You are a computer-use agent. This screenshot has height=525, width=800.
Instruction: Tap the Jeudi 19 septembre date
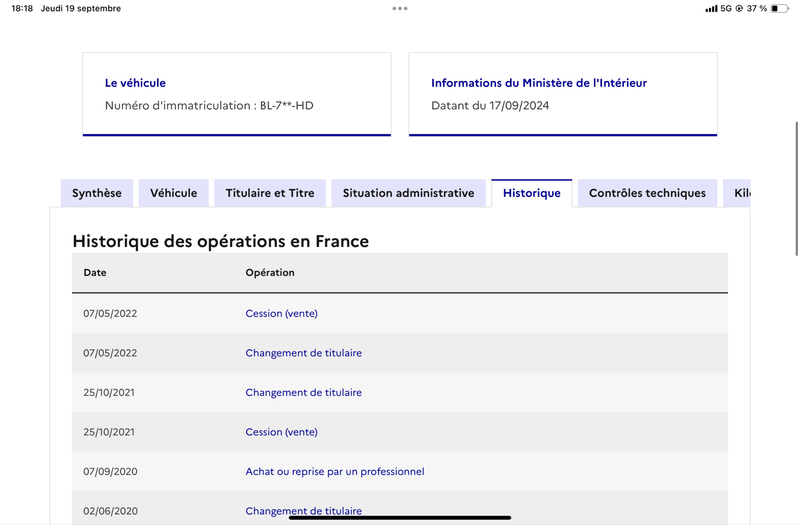pos(81,8)
